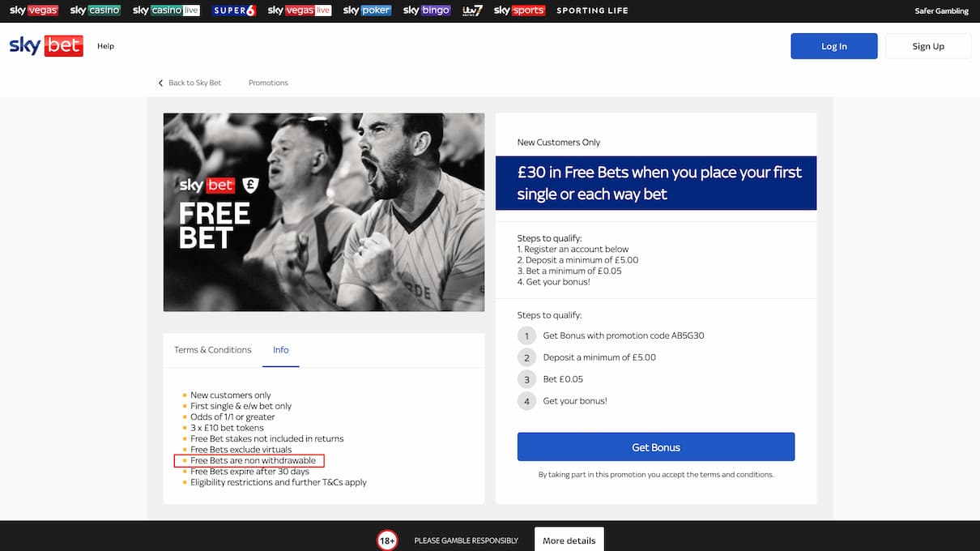Click the More details button

[569, 540]
